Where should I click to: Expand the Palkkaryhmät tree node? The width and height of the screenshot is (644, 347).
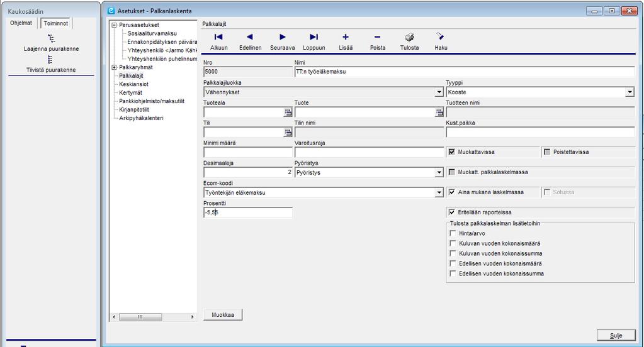[114, 67]
